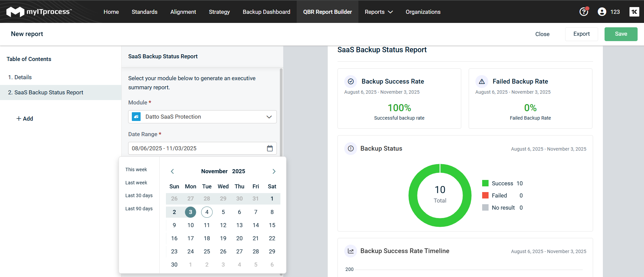Go to previous month in calendar
This screenshot has width=644, height=277.
point(172,171)
